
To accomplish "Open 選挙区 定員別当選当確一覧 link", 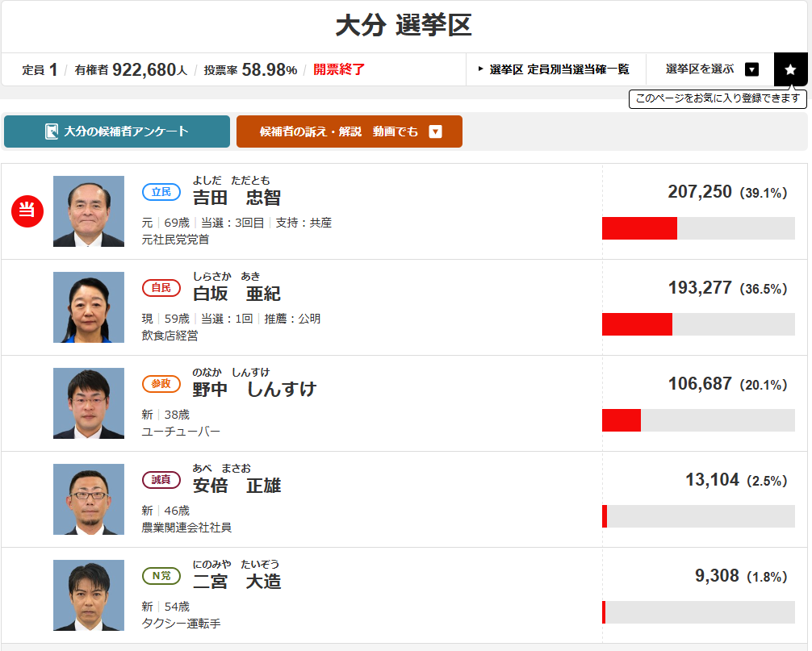I will click(x=555, y=69).
